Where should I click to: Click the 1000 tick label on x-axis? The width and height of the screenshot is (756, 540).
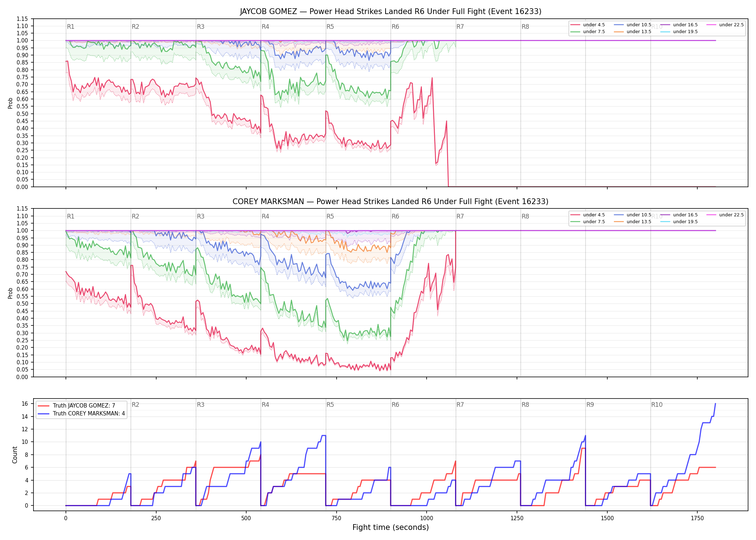point(427,518)
